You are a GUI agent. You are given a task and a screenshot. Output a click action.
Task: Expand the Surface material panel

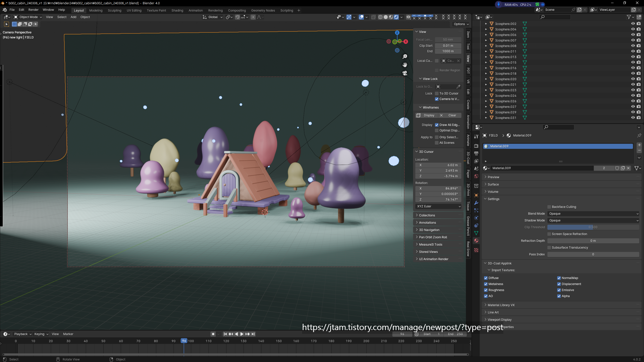click(x=493, y=184)
